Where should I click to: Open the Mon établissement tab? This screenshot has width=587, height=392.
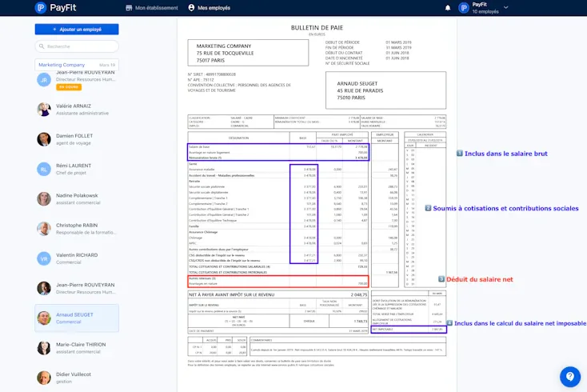[x=152, y=8]
